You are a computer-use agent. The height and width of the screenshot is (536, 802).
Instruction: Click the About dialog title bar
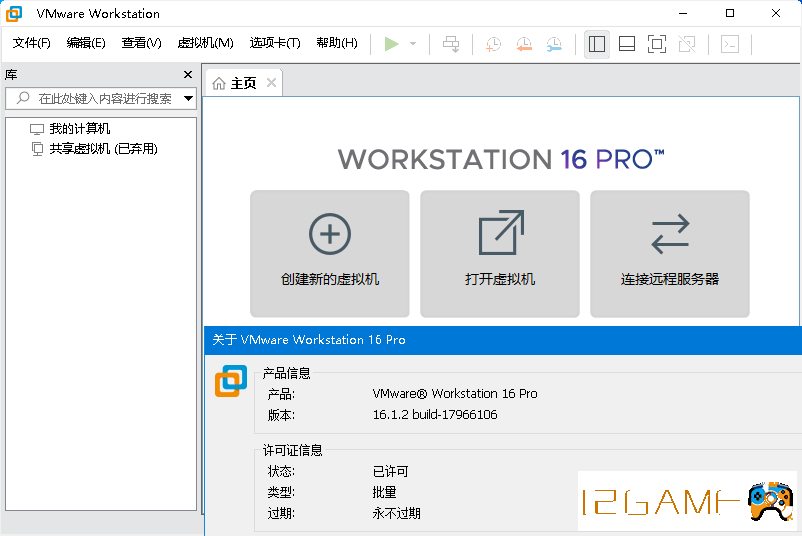(503, 340)
